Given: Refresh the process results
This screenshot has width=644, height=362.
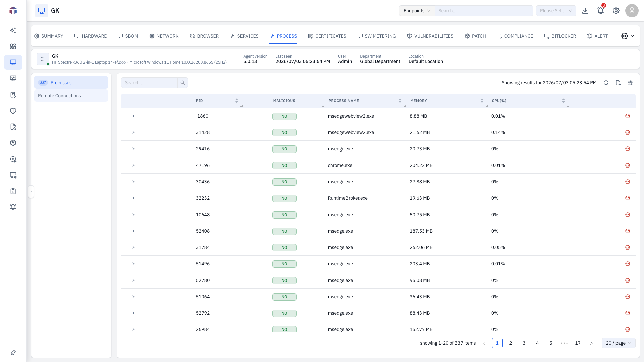Looking at the screenshot, I should tap(606, 83).
